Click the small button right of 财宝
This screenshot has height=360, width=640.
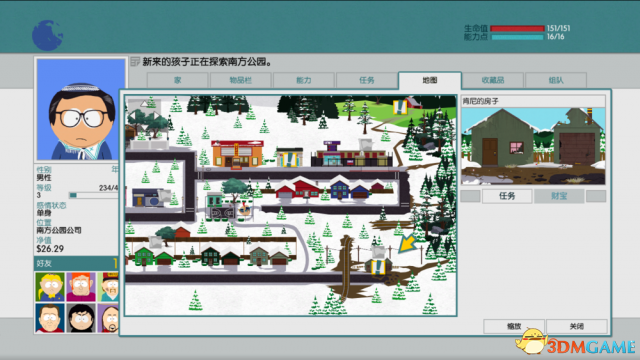pos(596,196)
